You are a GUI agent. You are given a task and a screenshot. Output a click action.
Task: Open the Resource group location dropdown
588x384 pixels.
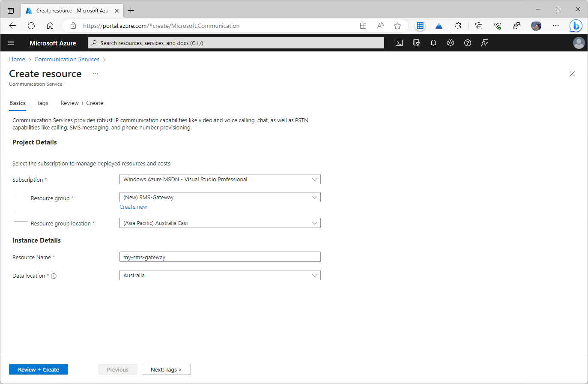(x=220, y=223)
